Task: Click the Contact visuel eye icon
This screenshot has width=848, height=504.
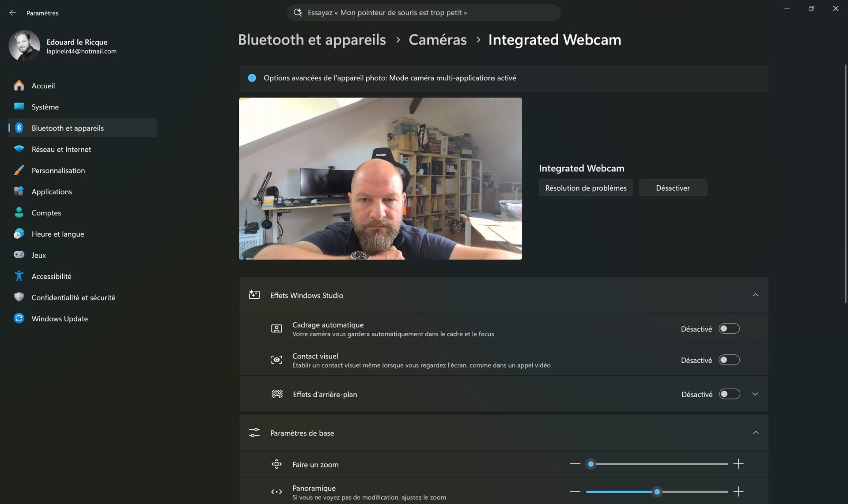Action: pos(276,360)
